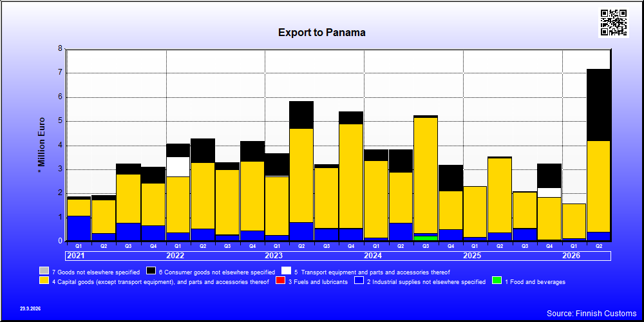The height and width of the screenshot is (322, 644).
Task: Click legend text '5 Transport equipment and parts'
Action: pos(372,272)
